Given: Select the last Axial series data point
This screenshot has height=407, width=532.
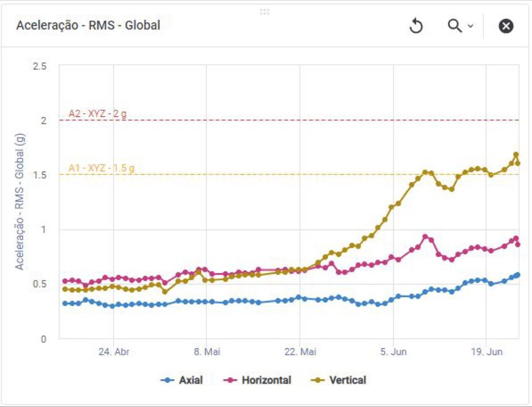Looking at the screenshot, I should coord(518,275).
